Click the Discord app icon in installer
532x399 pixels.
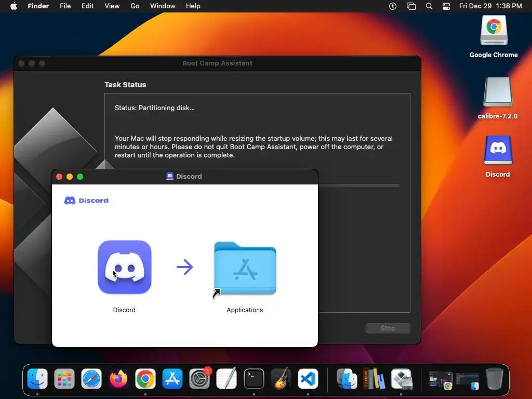[x=125, y=267]
